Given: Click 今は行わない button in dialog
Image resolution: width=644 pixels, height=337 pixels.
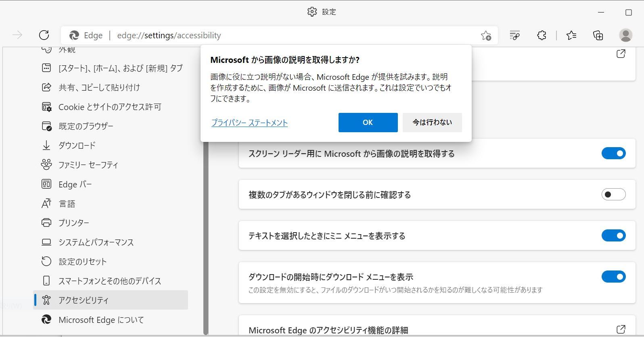Looking at the screenshot, I should [432, 122].
